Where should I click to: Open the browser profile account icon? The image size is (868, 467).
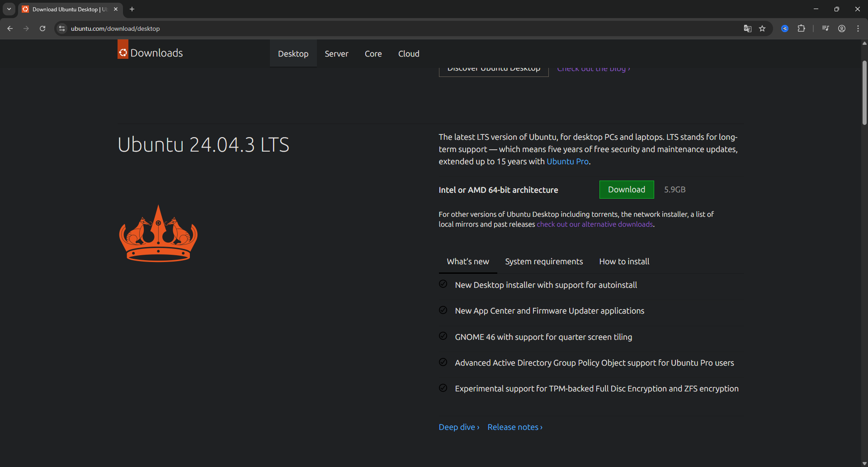tap(842, 28)
